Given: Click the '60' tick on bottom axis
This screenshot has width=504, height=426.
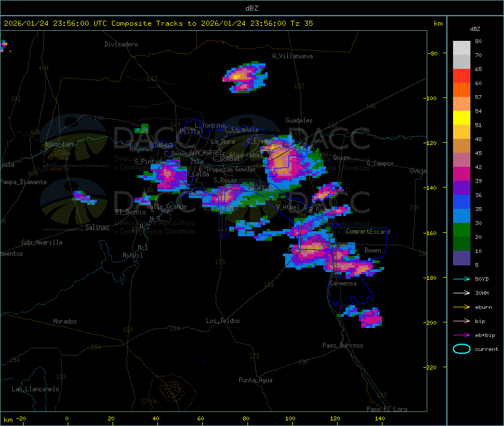Looking at the screenshot, I should (200, 418).
